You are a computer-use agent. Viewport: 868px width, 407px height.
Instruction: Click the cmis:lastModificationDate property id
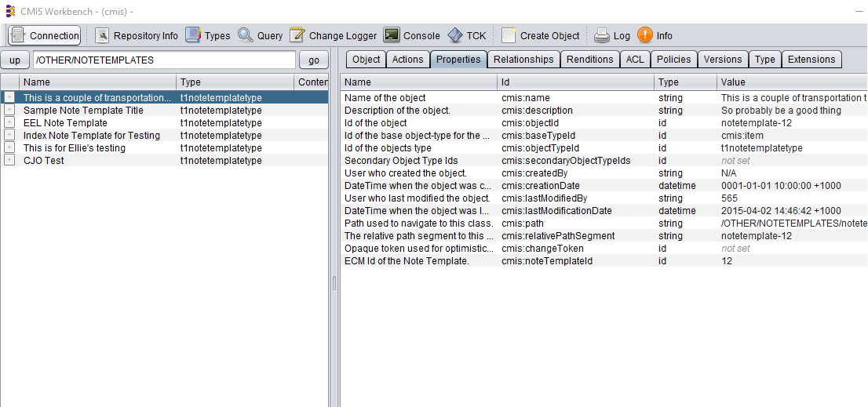tap(556, 211)
